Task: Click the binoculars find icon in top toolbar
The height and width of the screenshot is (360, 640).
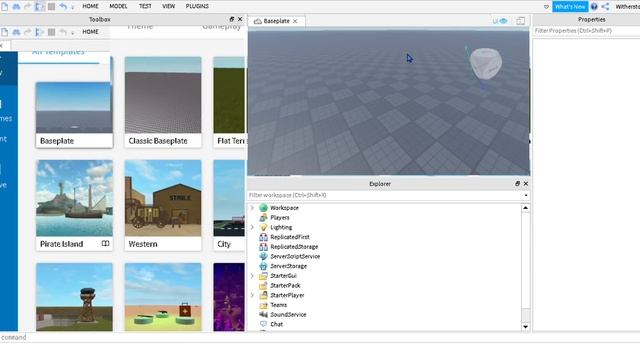Action: point(16,6)
